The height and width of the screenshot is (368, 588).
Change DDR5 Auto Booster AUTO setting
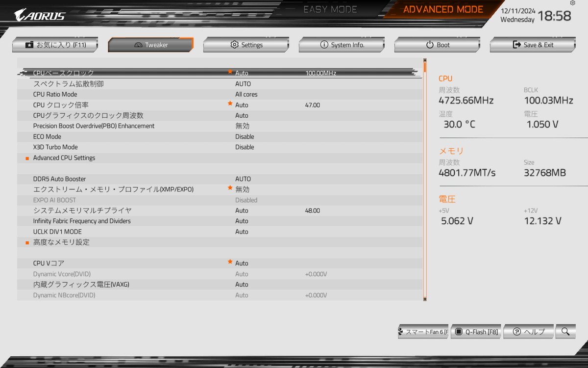(243, 179)
